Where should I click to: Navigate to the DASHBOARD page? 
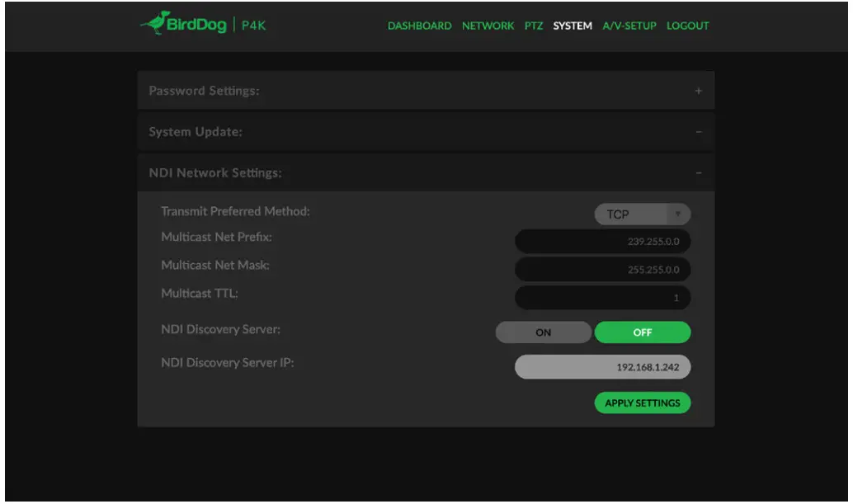[420, 26]
